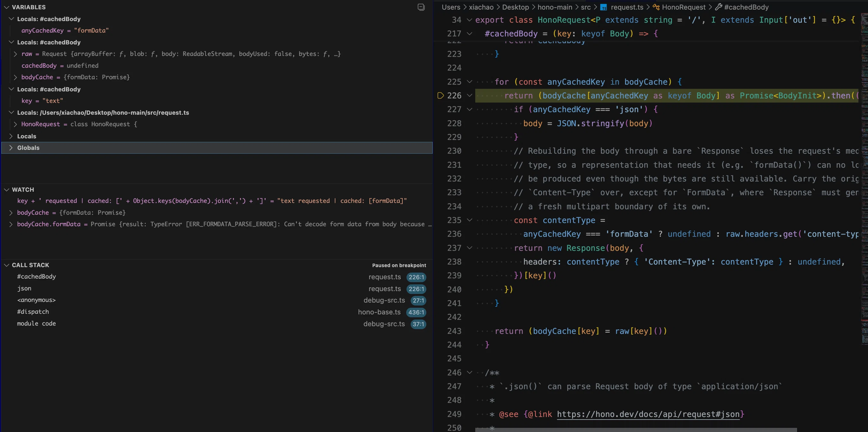The image size is (868, 432).
Task: Click the Paused on breakpoint label
Action: pos(399,266)
